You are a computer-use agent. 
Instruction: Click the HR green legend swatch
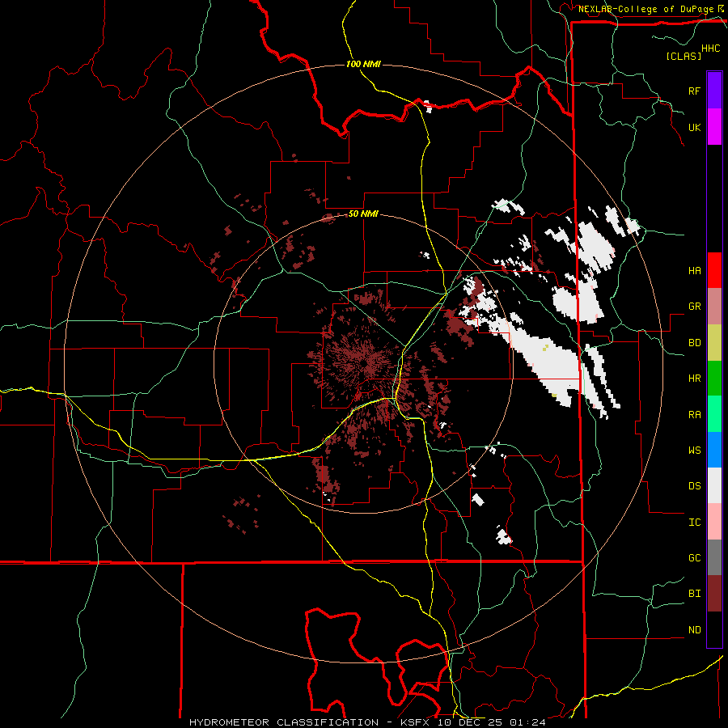pyautogui.click(x=714, y=379)
